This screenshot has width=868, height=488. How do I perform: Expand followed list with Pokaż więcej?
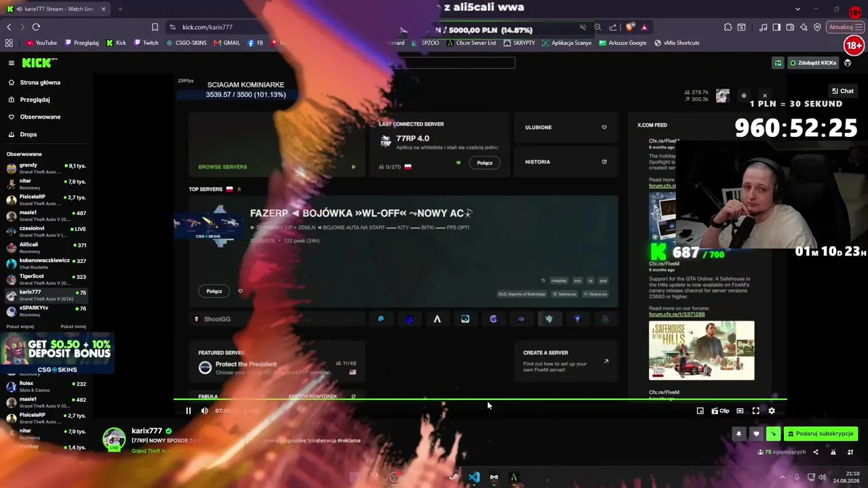[20, 327]
